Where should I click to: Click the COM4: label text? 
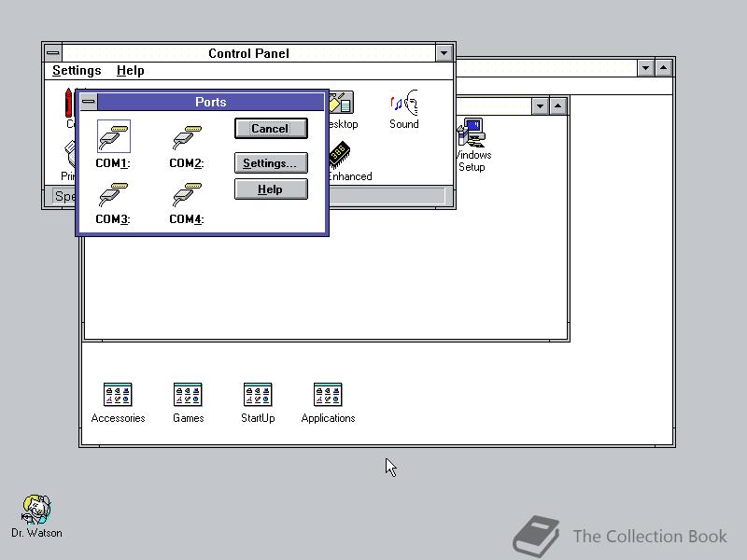click(x=187, y=219)
